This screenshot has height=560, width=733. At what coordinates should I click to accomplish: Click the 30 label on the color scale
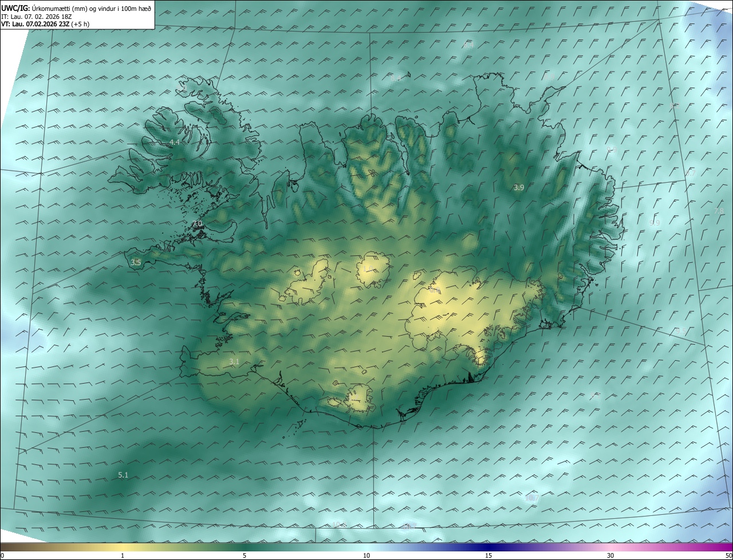coord(610,555)
